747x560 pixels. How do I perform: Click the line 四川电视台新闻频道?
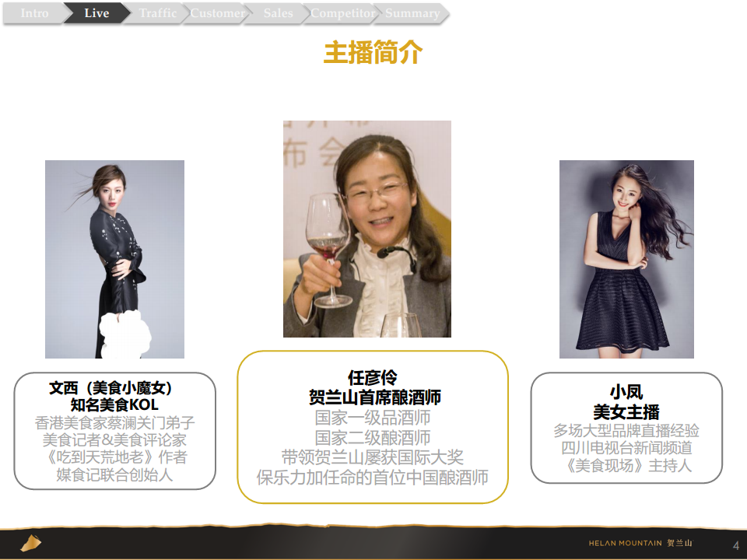pos(626,448)
